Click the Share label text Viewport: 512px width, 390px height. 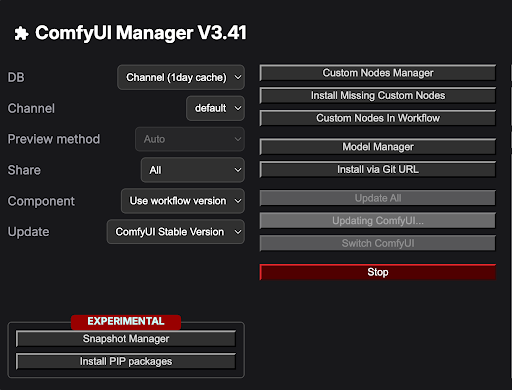(x=24, y=170)
